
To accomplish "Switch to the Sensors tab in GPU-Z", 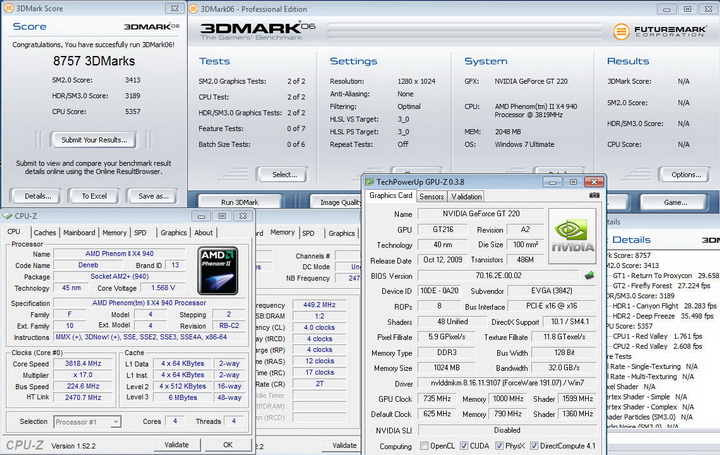I will pos(432,197).
